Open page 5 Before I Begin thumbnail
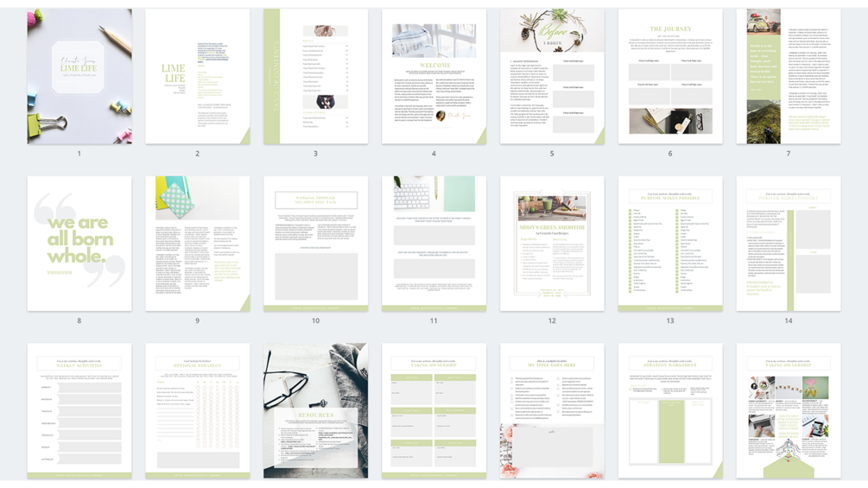 tap(552, 76)
